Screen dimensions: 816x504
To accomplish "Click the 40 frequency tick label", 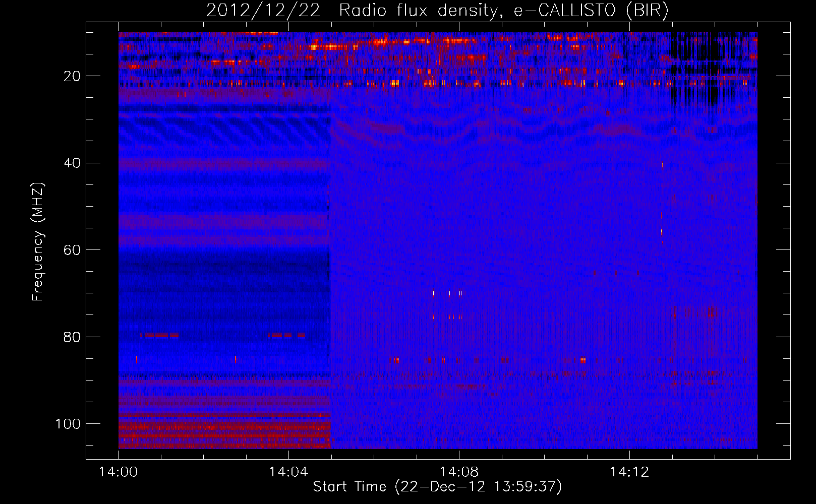I will tap(73, 163).
